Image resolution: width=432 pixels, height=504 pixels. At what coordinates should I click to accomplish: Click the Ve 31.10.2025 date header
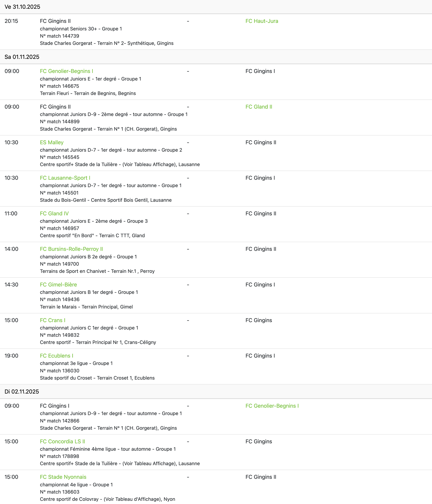(22, 7)
